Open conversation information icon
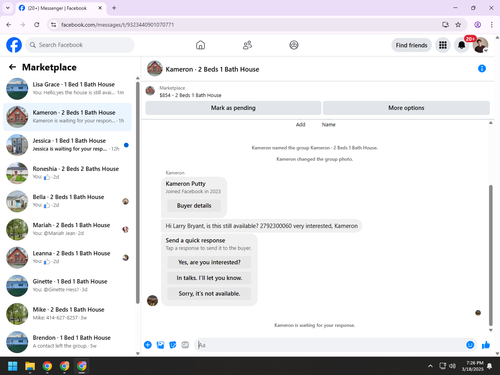The width and height of the screenshot is (500, 375). pos(482,68)
